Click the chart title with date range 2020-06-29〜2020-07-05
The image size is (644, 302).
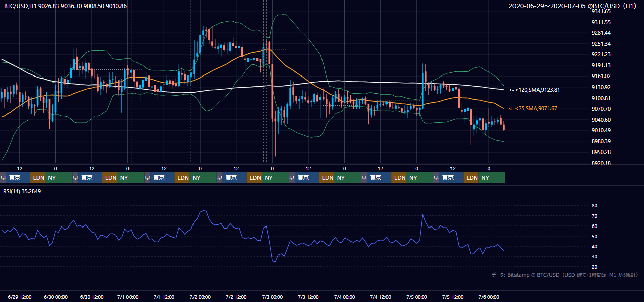coord(573,6)
